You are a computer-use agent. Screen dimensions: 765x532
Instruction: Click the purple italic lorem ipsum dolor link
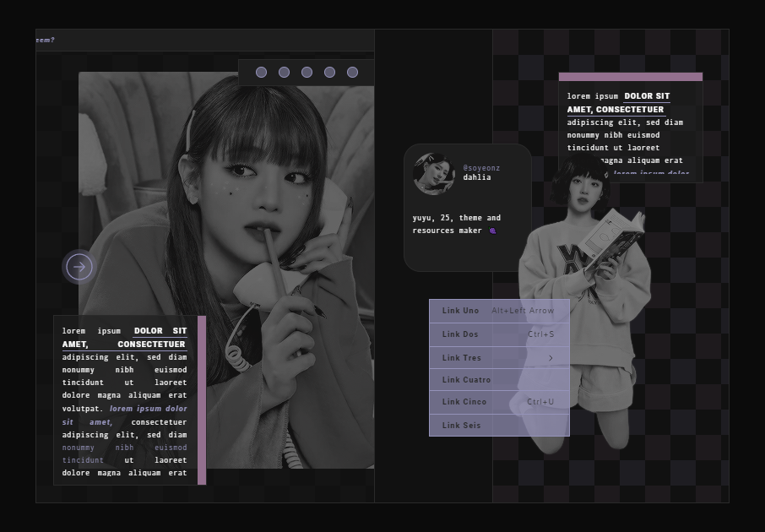[149, 409]
